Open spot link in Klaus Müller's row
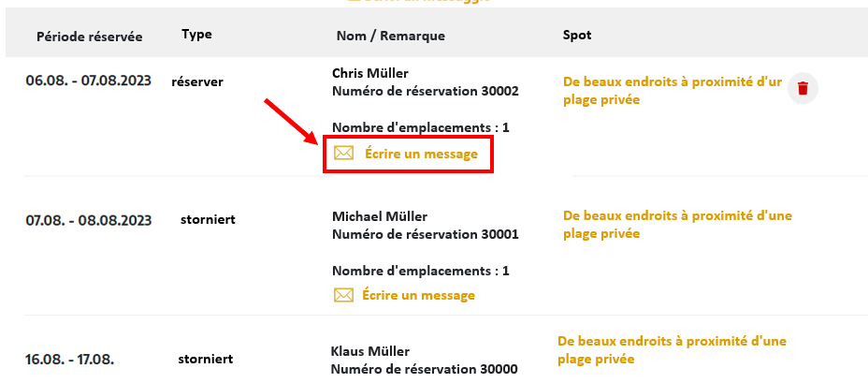Screen dimensions: 868x383 point(672,349)
